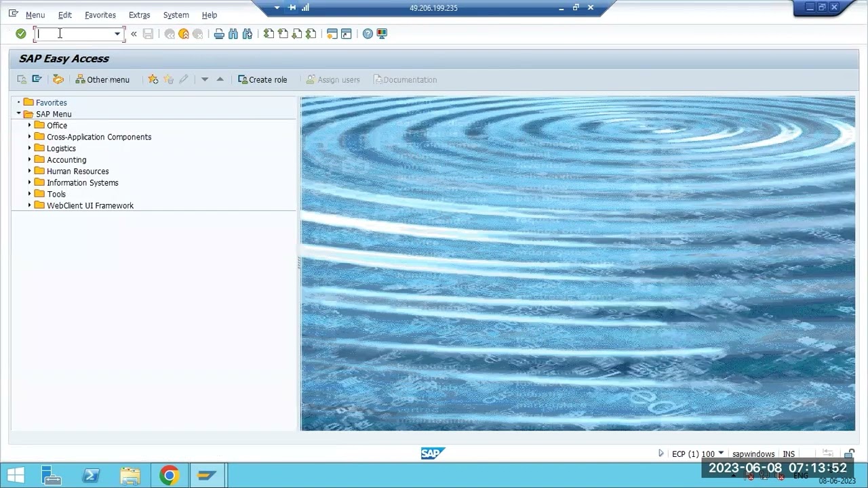Click the Add to Favorites star icon
The height and width of the screenshot is (488, 868).
pos(153,79)
